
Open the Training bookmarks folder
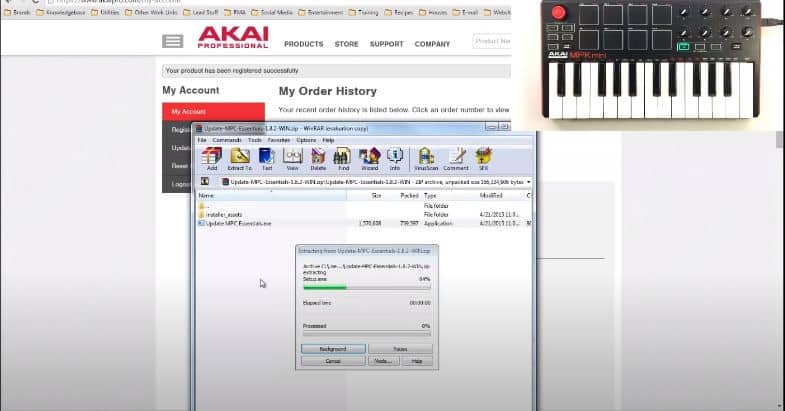click(x=363, y=13)
